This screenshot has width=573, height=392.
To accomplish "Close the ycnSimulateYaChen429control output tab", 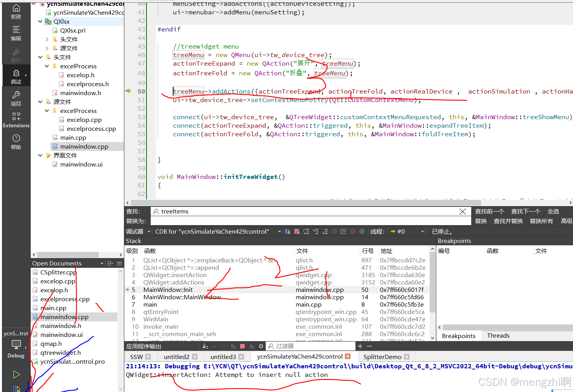I will tap(348, 356).
